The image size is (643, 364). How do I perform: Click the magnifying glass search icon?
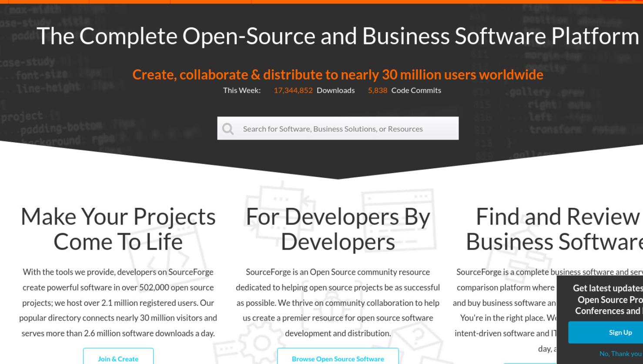pos(228,129)
